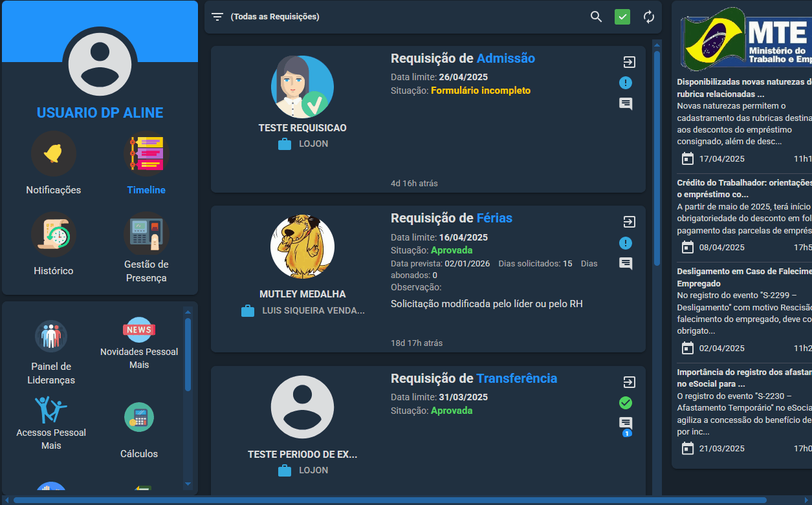
Task: Click the Admissão requisition title
Action: [x=463, y=58]
